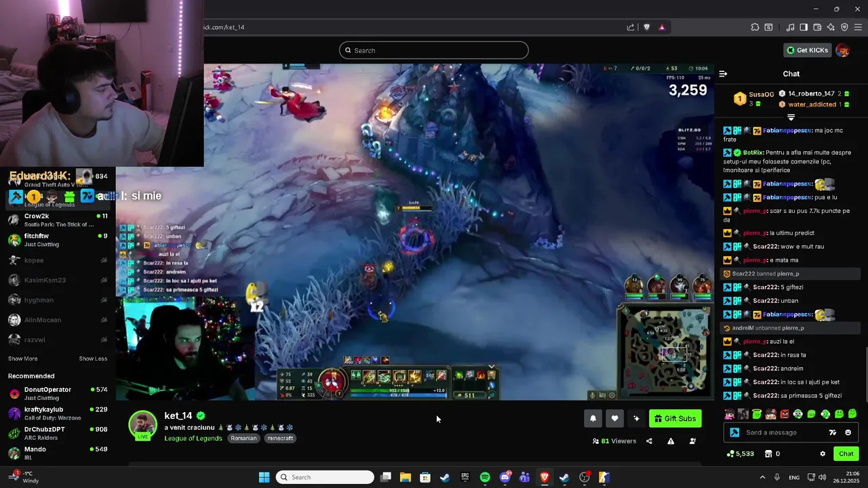
Task: Insert the angry red emote
Action: coord(784,414)
